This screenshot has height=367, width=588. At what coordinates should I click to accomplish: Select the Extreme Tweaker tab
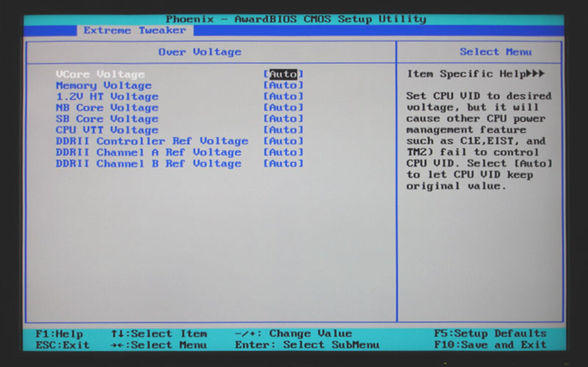135,30
